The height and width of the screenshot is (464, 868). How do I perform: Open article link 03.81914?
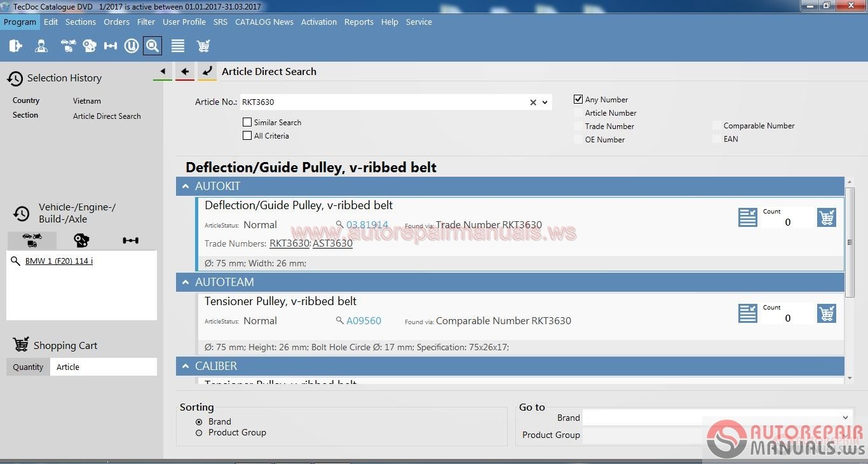pyautogui.click(x=367, y=225)
